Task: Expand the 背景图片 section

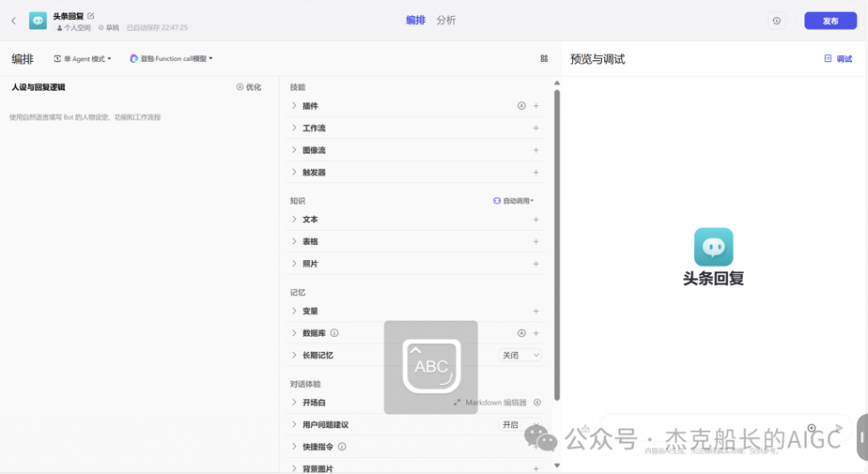Action: tap(294, 468)
